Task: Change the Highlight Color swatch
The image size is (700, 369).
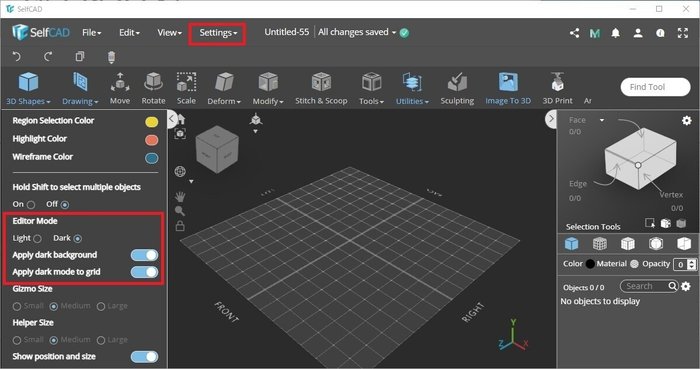Action: [x=152, y=140]
